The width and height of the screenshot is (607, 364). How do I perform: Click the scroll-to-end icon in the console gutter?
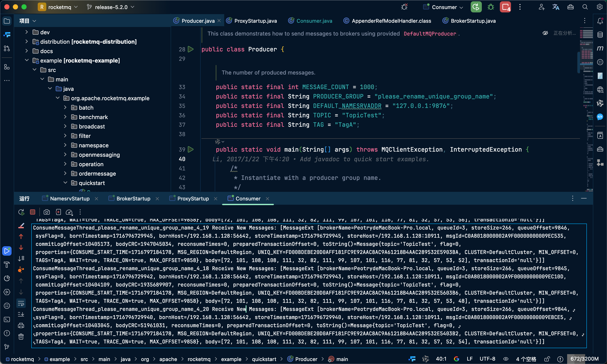point(21,314)
